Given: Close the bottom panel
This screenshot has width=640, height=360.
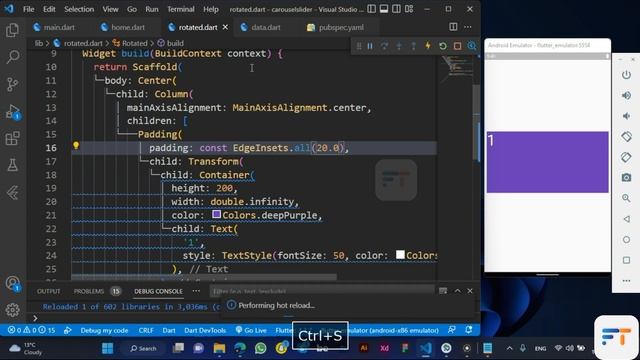Looking at the screenshot, I should click(x=470, y=291).
